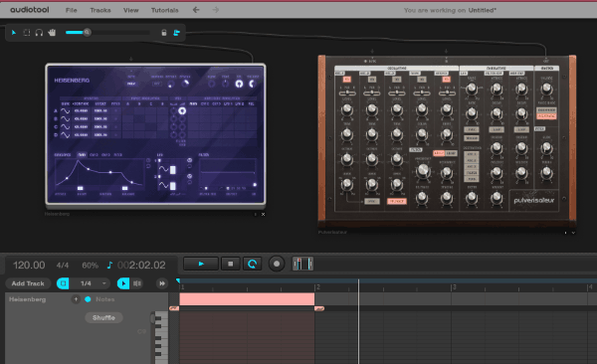Select the Main envelope tab in Heisenberg
The height and width of the screenshot is (364, 597).
(x=82, y=155)
